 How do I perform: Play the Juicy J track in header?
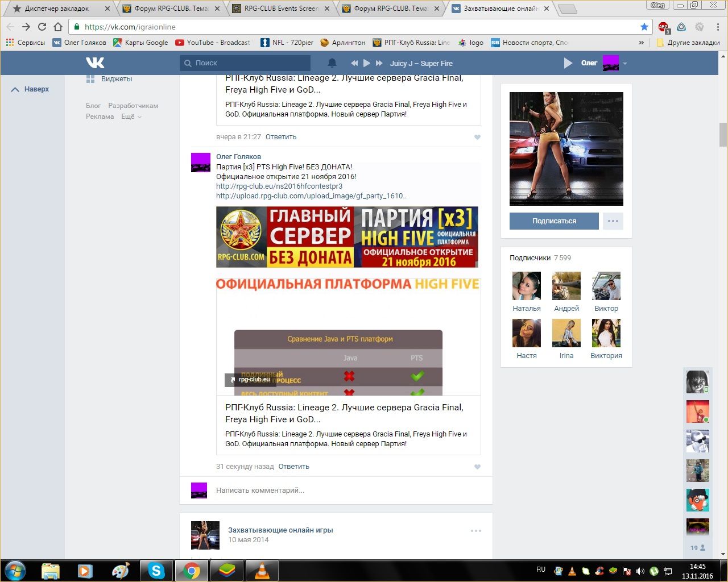tap(367, 63)
